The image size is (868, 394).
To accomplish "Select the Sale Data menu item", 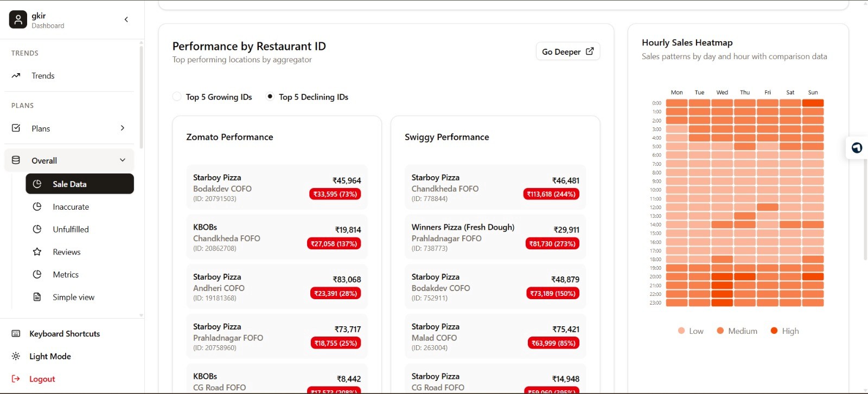I will [x=80, y=184].
